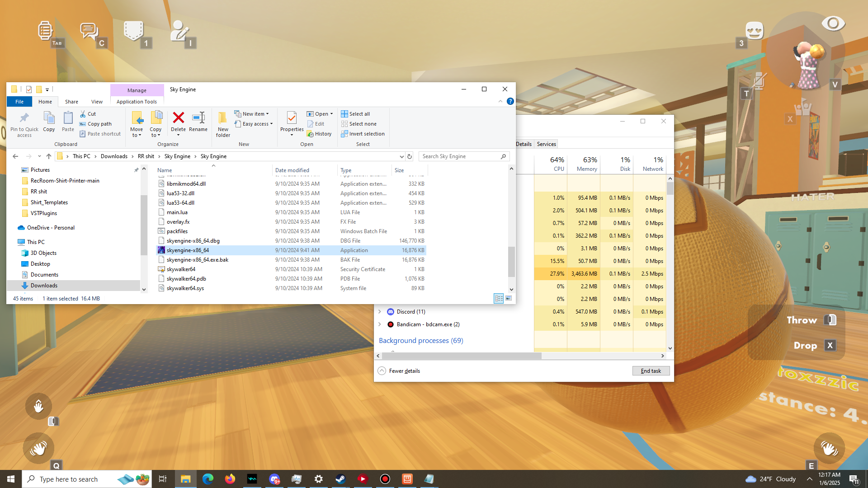Screen dimensions: 868x488
Task: Click the Properties checkmark icon
Action: tap(292, 118)
